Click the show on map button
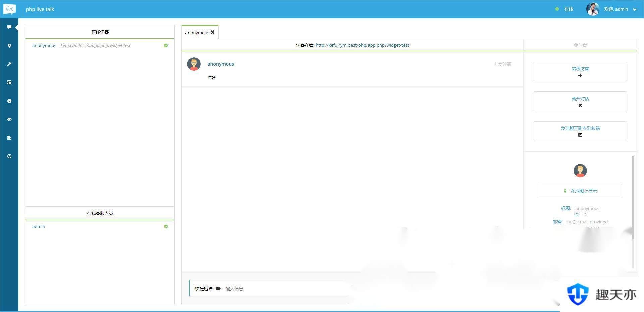This screenshot has height=312, width=644. pyautogui.click(x=580, y=191)
